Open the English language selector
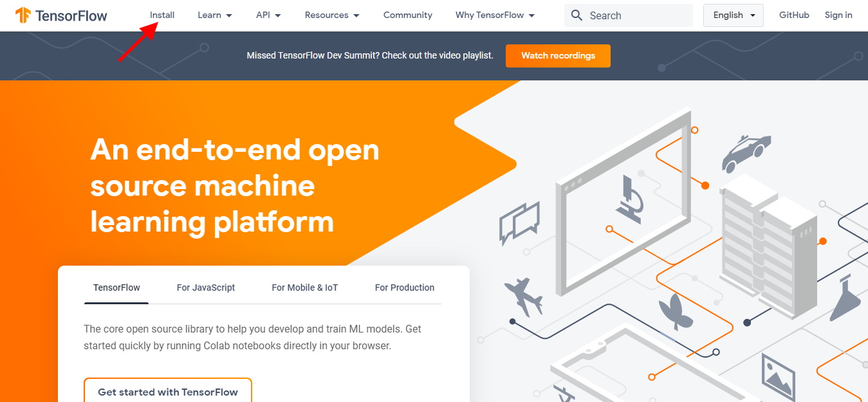The image size is (868, 402). click(734, 15)
